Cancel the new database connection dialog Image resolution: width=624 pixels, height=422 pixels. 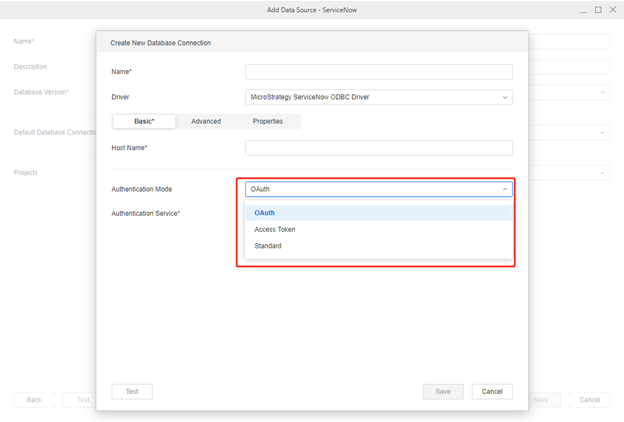(492, 391)
